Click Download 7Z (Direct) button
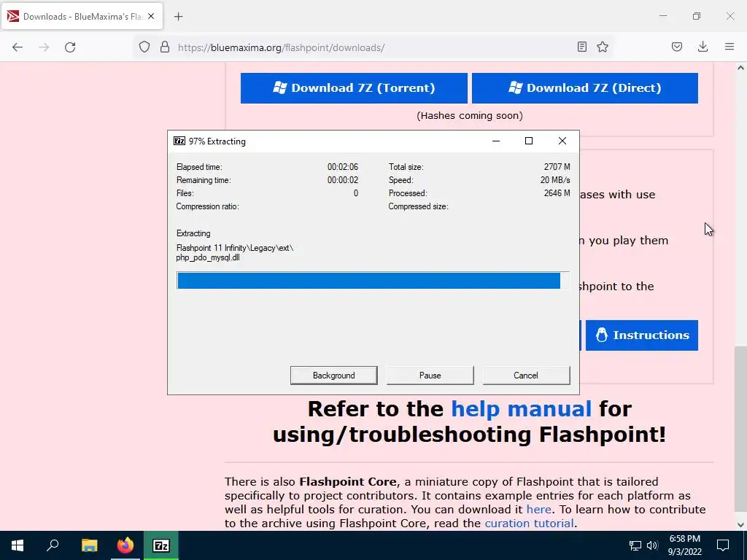Screen dimensions: 747x560 click(585, 88)
